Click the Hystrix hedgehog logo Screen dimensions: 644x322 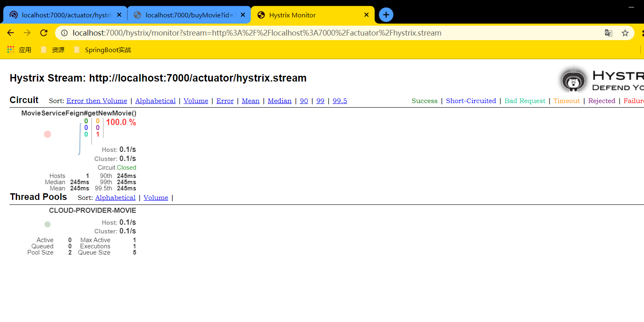tap(574, 80)
